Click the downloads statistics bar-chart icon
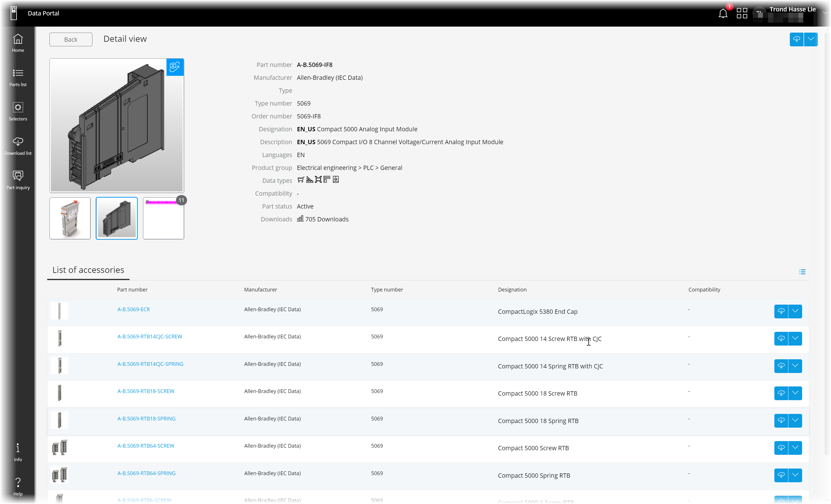 pyautogui.click(x=300, y=219)
